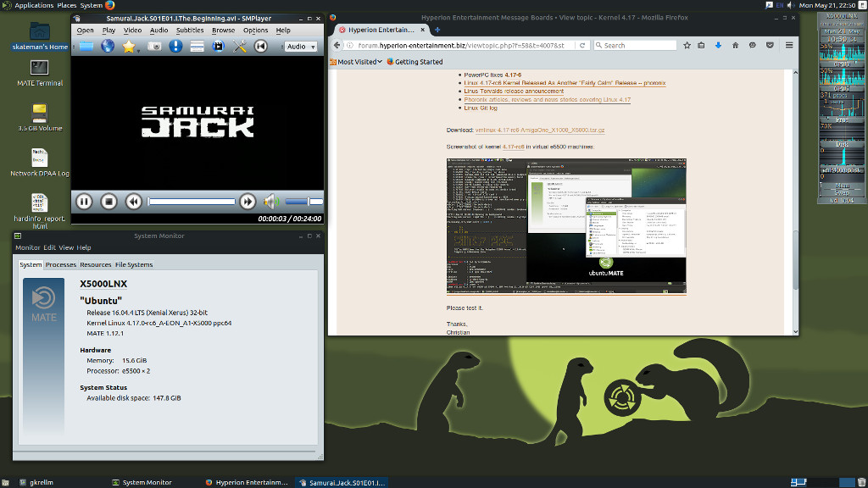
Task: Go back in Firefox
Action: (337, 46)
